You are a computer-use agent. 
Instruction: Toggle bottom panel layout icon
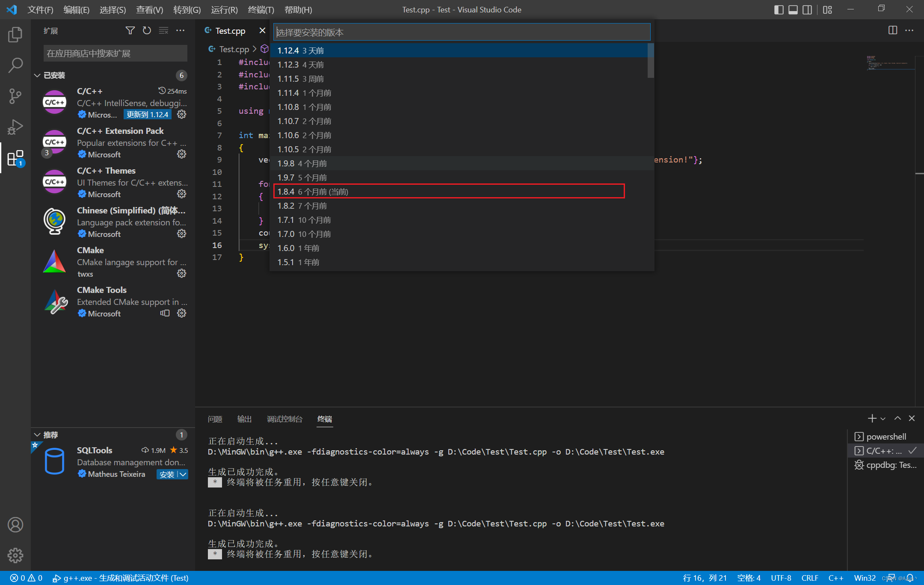tap(793, 9)
